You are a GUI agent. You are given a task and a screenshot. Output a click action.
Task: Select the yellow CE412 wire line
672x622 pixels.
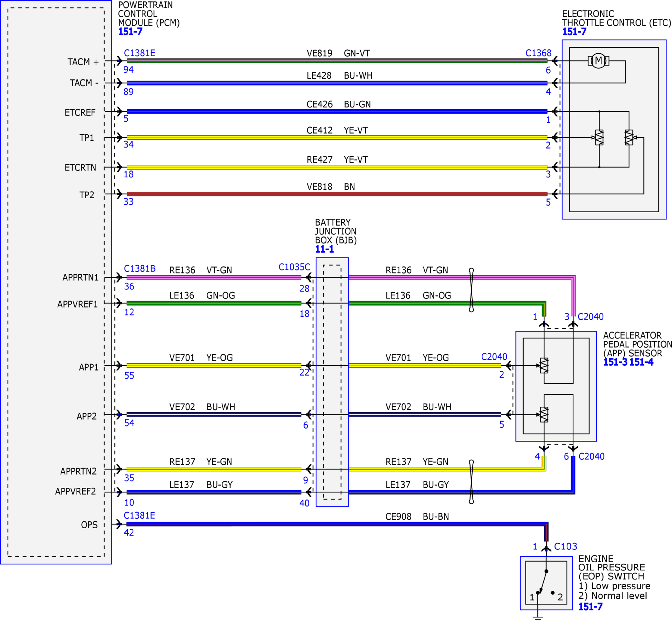pos(337,137)
